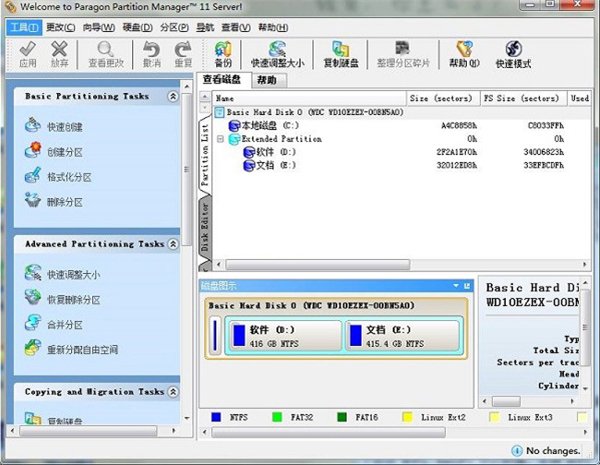Viewport: 600px width, 465px height.
Task: Collapse the Basic Partitioning Tasks panel
Action: click(x=173, y=97)
